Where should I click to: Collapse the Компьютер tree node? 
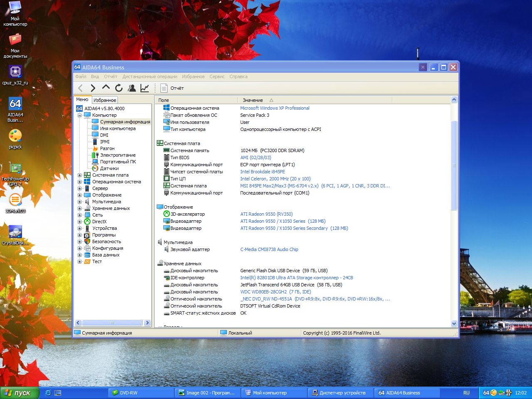point(79,115)
